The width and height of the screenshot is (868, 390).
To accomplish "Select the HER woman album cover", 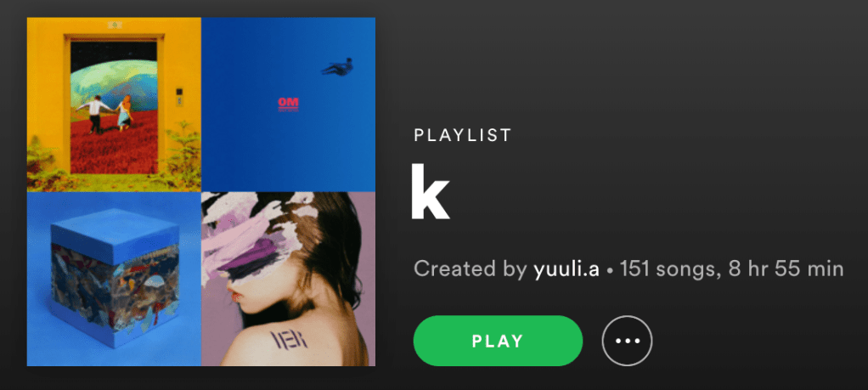I will click(x=289, y=280).
